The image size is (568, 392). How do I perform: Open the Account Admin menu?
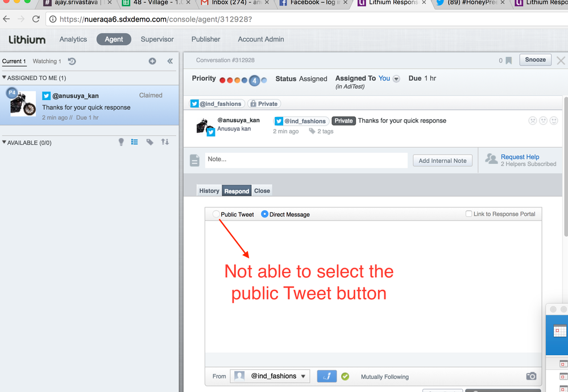tap(261, 39)
